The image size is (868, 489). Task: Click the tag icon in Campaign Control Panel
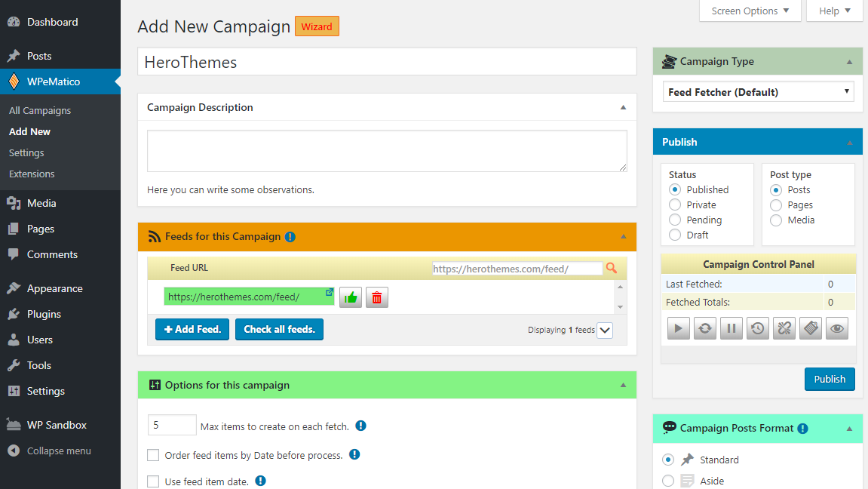pos(810,328)
